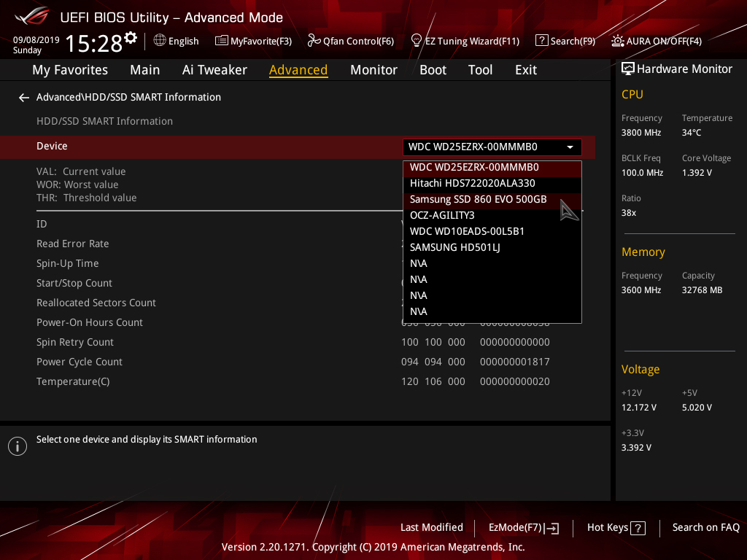Viewport: 747px width, 560px height.
Task: Click Memory Capacity value 32768 MB
Action: tap(702, 290)
